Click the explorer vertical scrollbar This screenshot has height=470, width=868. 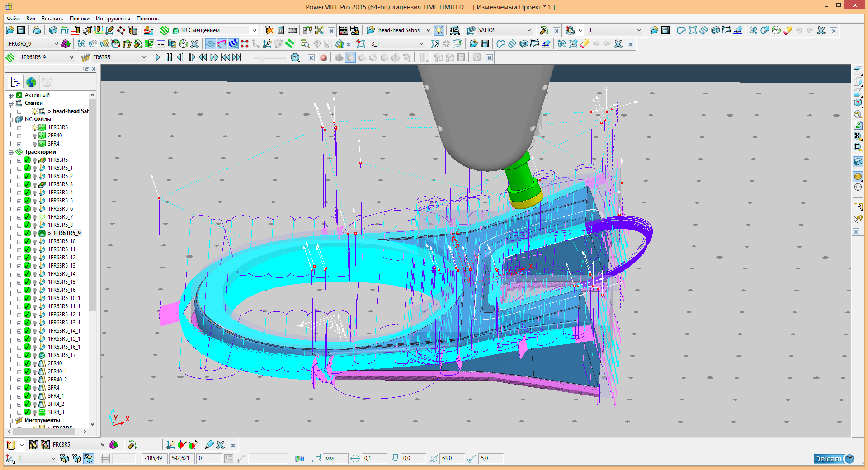click(92, 206)
